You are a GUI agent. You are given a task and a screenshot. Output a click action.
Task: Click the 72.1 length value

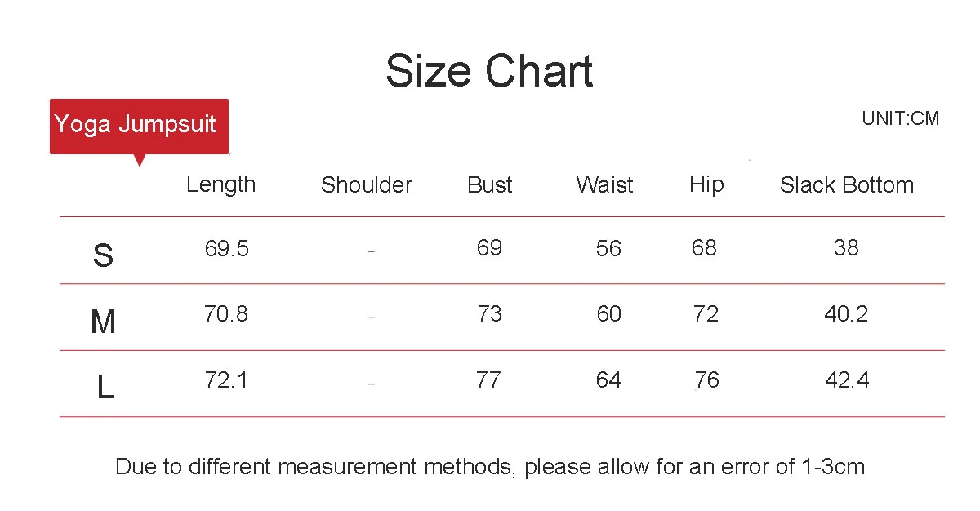[226, 380]
